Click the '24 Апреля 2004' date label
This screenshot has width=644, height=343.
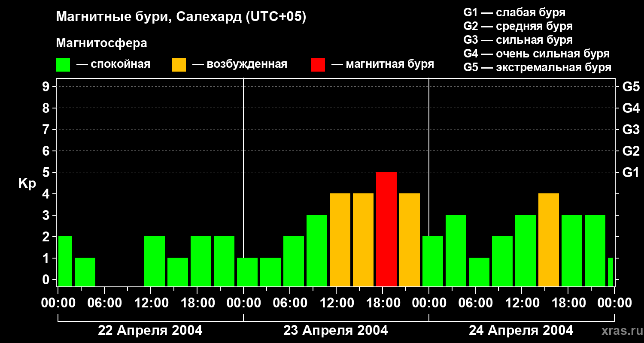point(521,331)
